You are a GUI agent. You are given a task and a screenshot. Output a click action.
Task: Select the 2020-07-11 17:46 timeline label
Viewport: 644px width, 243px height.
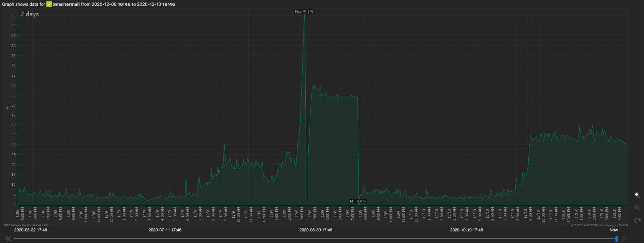point(165,230)
